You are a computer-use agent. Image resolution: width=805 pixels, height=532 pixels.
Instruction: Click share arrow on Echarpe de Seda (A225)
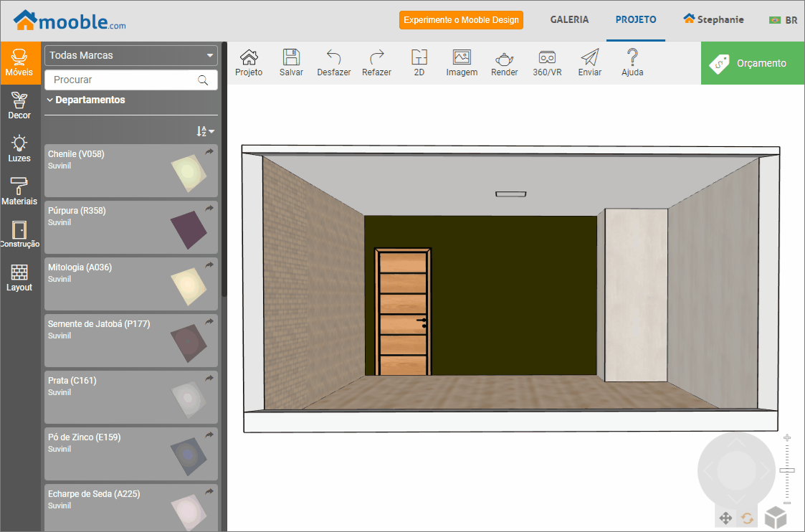pyautogui.click(x=209, y=491)
